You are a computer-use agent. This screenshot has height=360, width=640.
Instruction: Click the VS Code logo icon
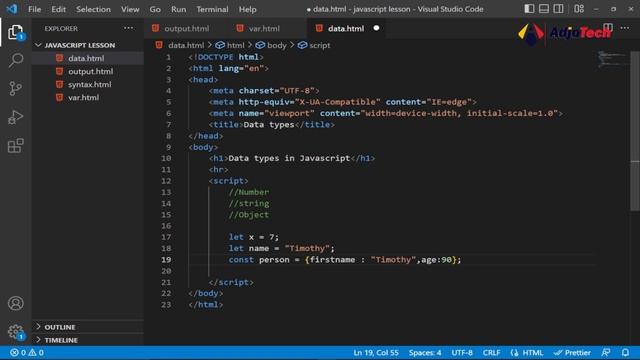[x=12, y=9]
